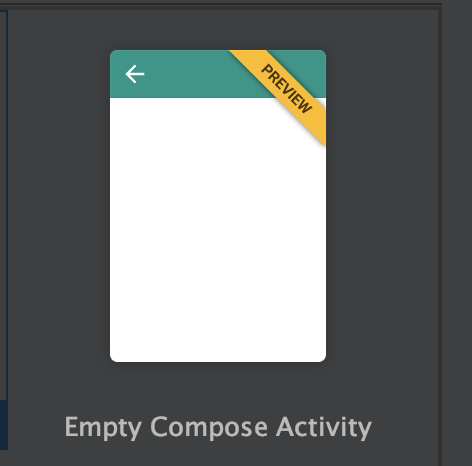Click the vertical scrollbar track on the right
Screen dimensions: 472x466
[456, 233]
